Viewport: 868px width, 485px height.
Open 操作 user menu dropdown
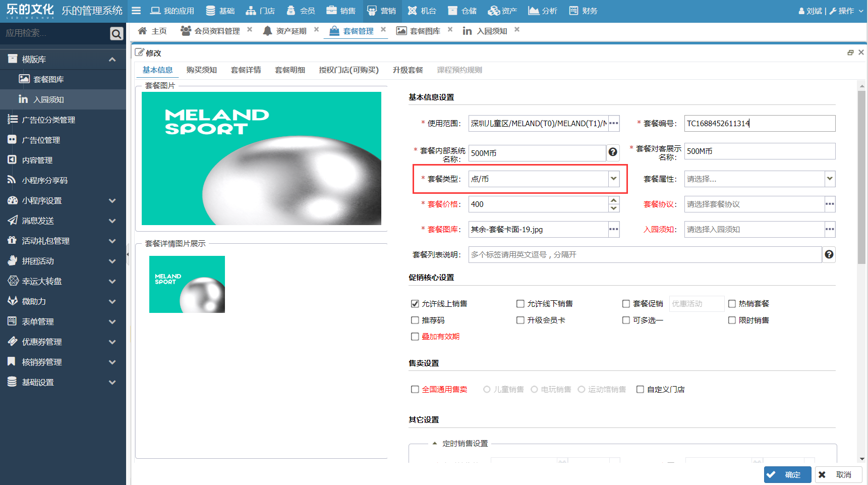click(x=847, y=11)
